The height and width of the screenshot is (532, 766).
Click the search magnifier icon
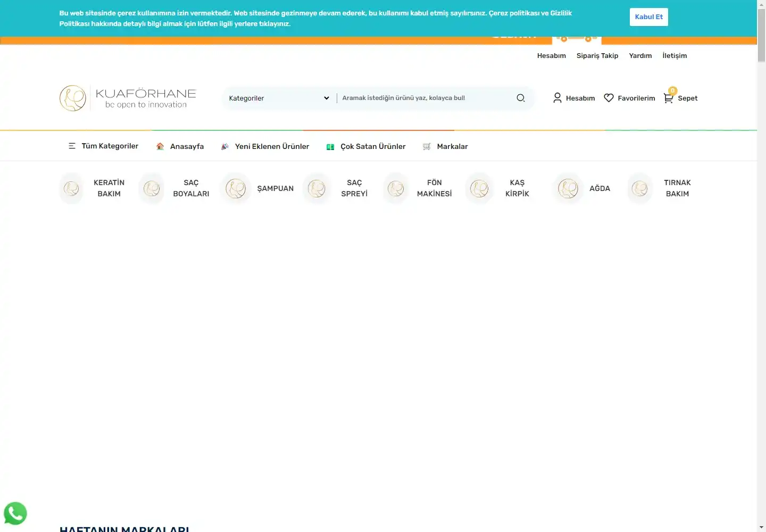[521, 98]
